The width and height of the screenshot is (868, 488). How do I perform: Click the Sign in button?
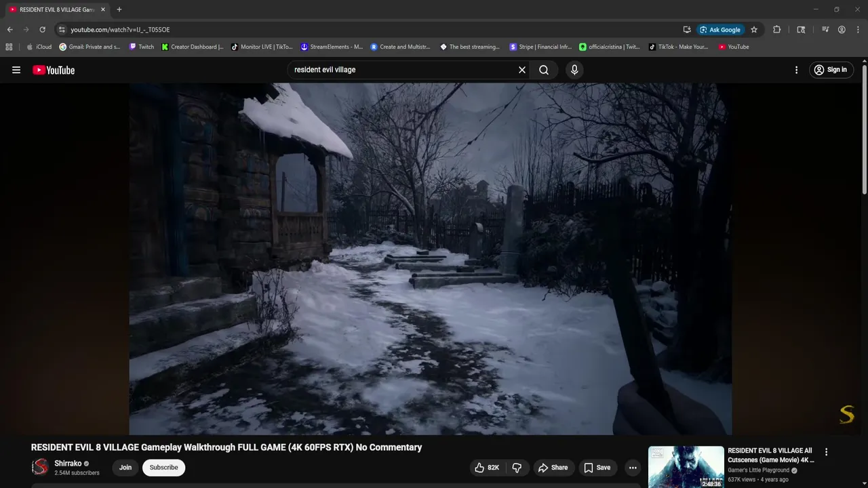pyautogui.click(x=831, y=70)
